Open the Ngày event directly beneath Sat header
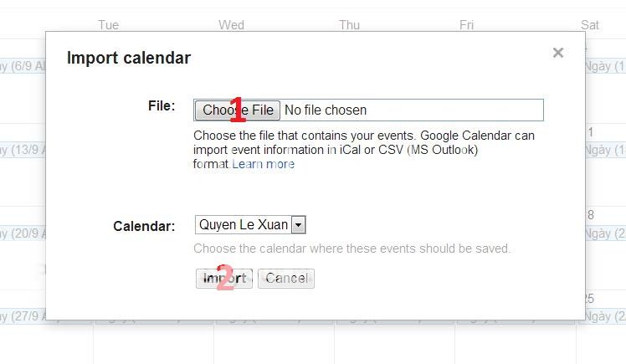The image size is (626, 364). [x=604, y=65]
